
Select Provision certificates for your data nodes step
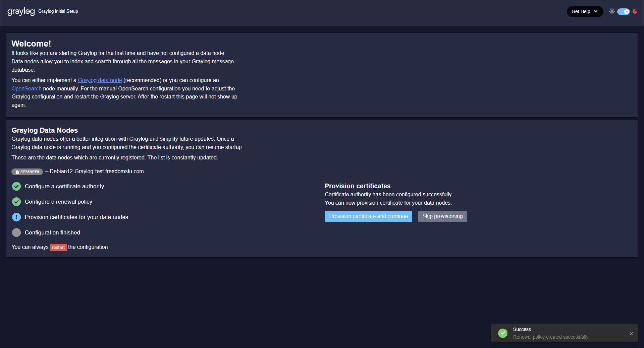[76, 217]
